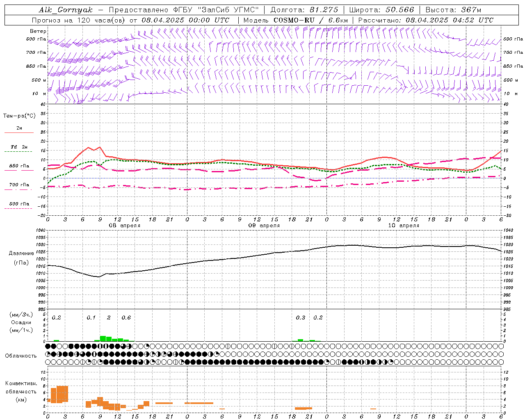Image resolution: width=525 pixels, height=420 pixels.
Task: Click the (км) convective height unit label
Action: point(21,399)
